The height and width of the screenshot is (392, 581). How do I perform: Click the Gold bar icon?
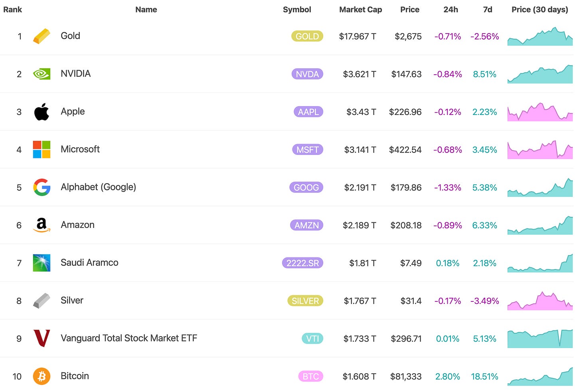tap(41, 36)
